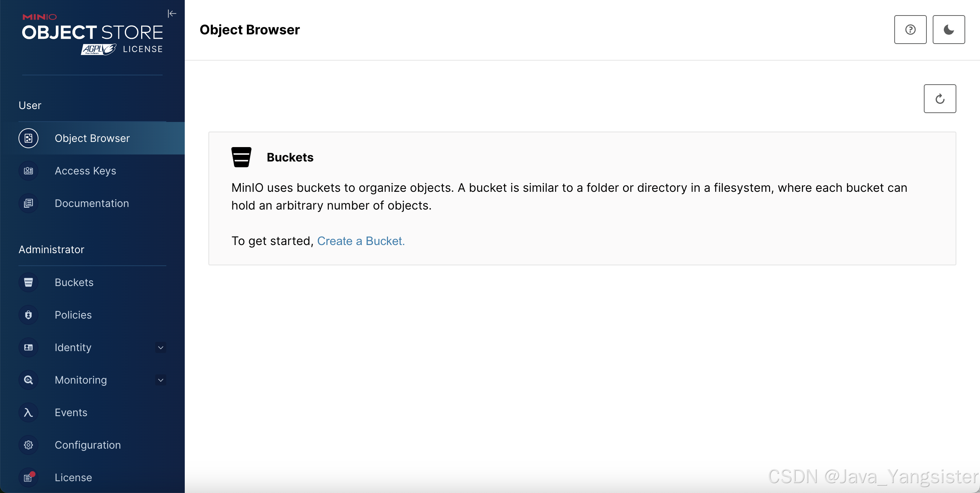Click the Create a Bucket link

pyautogui.click(x=361, y=241)
